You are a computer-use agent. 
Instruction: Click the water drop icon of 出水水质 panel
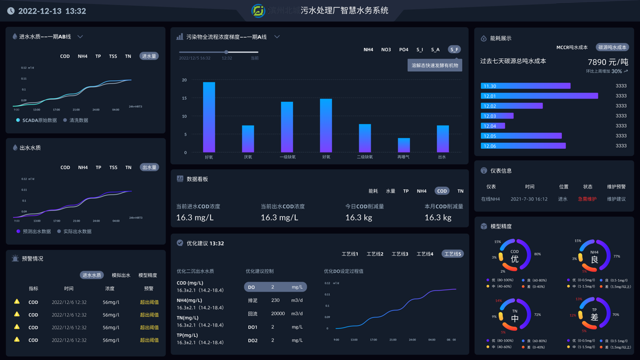[x=15, y=147]
